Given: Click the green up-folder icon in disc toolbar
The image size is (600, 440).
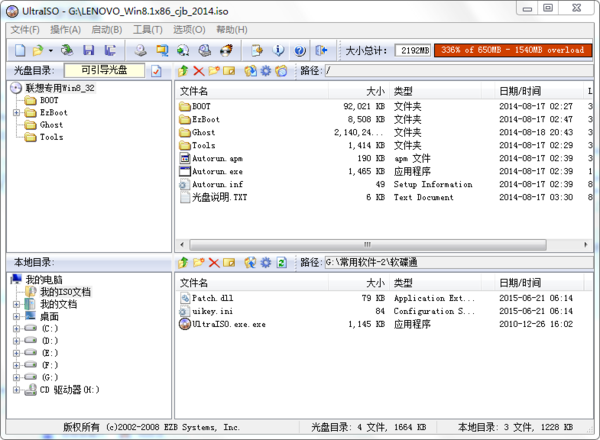Looking at the screenshot, I should point(182,71).
